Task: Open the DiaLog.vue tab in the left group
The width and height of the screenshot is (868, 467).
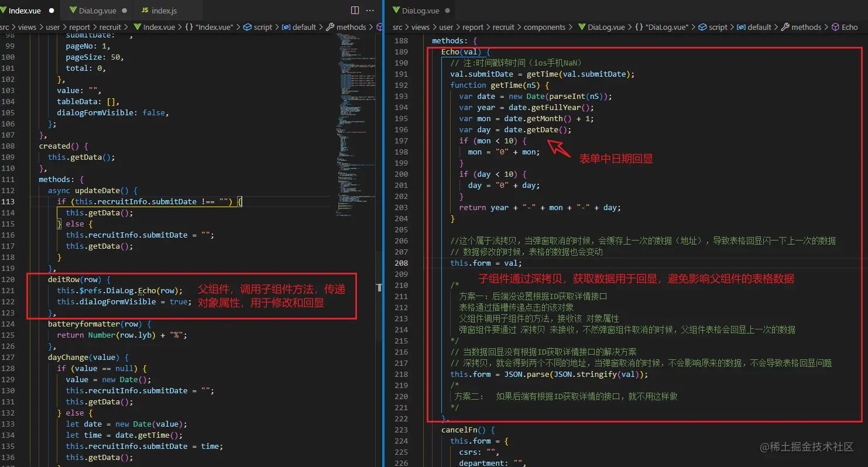Action: [97, 11]
